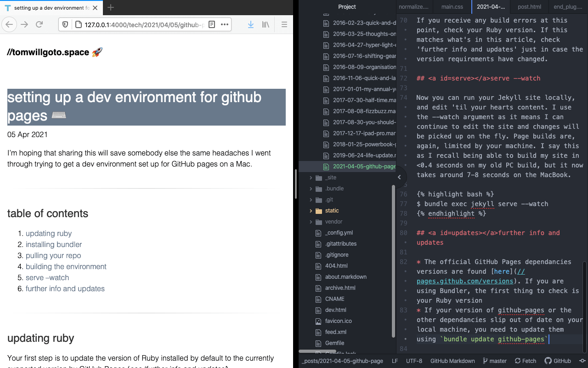Click the 'installing bundler' contents link
The height and width of the screenshot is (368, 588).
[x=54, y=245]
